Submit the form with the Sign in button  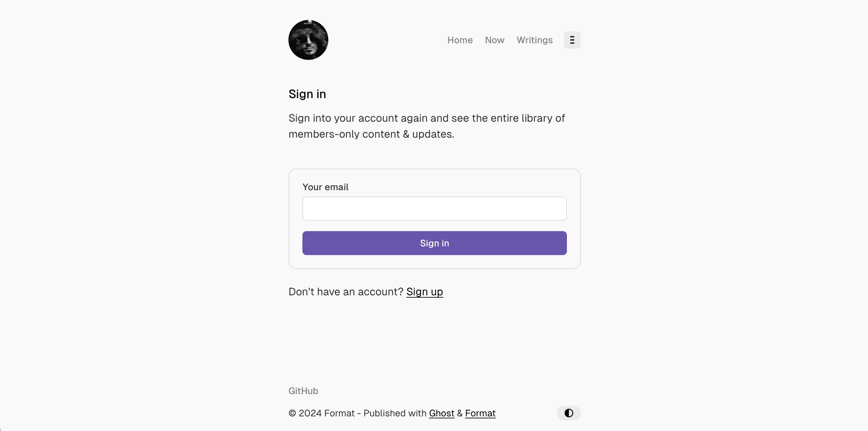(434, 243)
